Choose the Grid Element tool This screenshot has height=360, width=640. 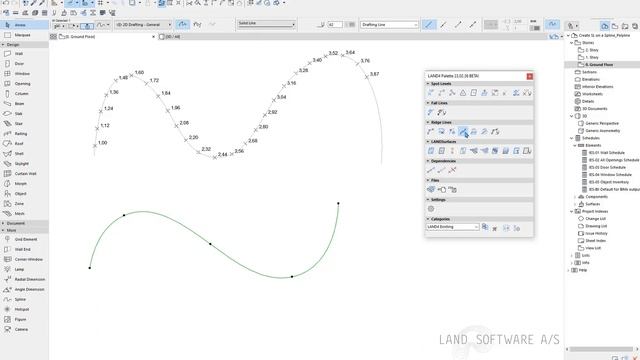pos(24,239)
